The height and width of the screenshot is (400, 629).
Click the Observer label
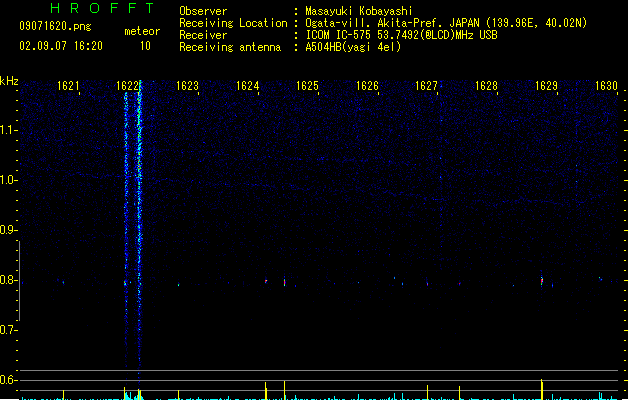click(203, 11)
